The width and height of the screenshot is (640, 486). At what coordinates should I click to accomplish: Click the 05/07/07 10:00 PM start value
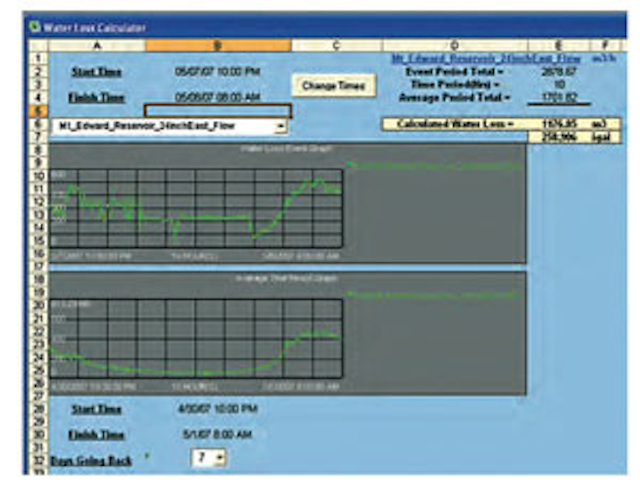coord(218,72)
